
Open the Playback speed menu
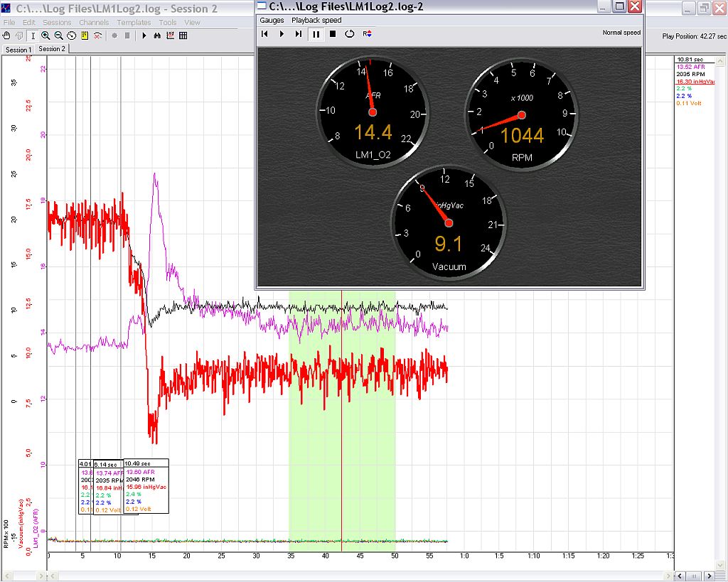[x=316, y=21]
